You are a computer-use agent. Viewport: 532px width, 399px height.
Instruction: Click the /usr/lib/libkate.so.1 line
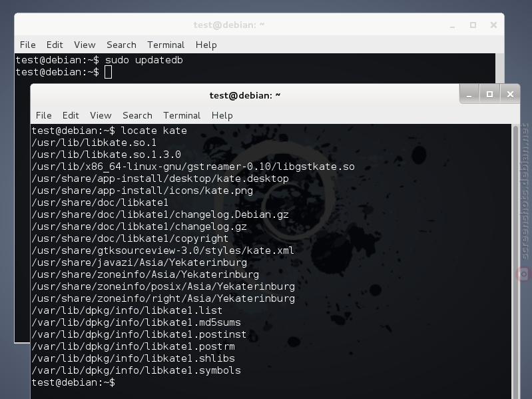(x=94, y=143)
